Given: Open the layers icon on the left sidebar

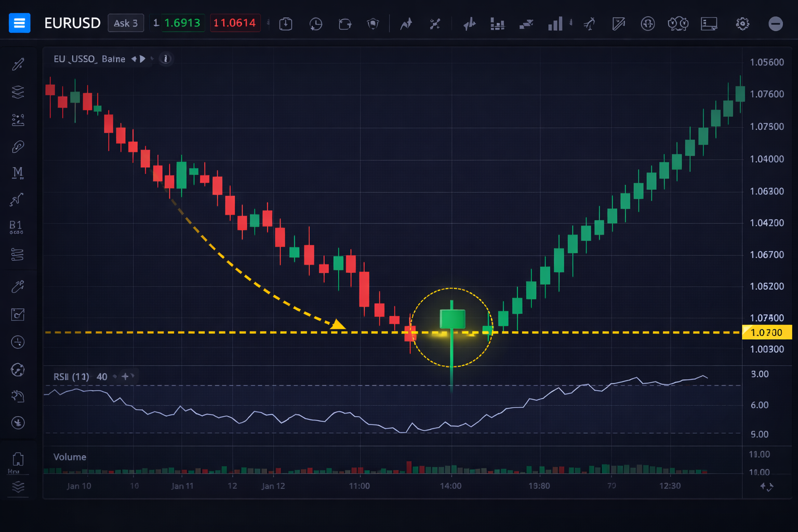Looking at the screenshot, I should [x=18, y=91].
